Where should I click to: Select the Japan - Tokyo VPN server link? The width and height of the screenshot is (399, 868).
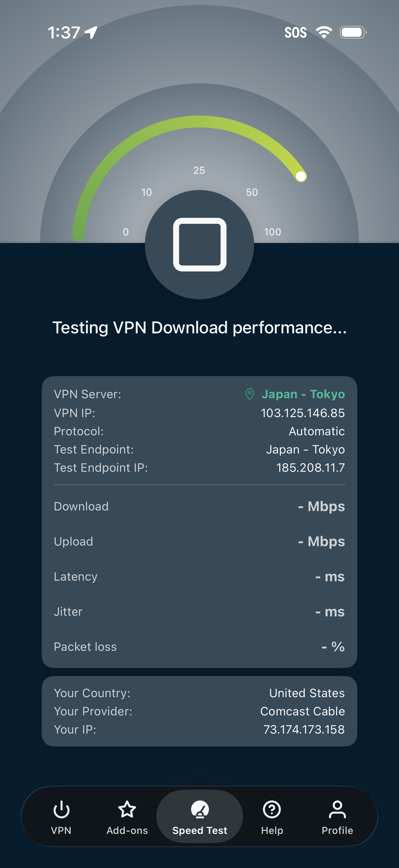[x=303, y=394]
